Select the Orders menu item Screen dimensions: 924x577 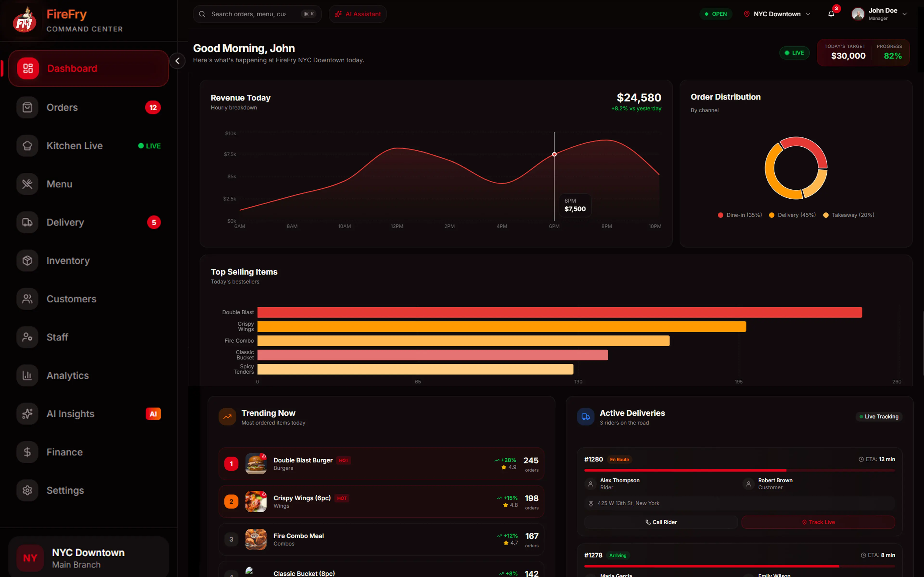coord(89,108)
